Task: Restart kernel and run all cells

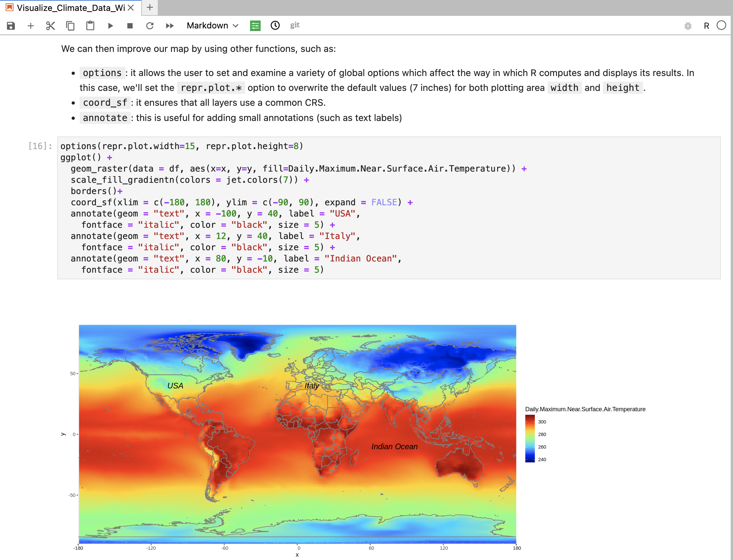Action: 170,26
